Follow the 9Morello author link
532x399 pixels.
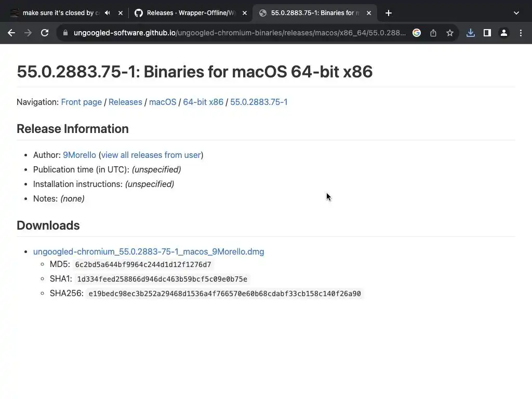point(79,155)
